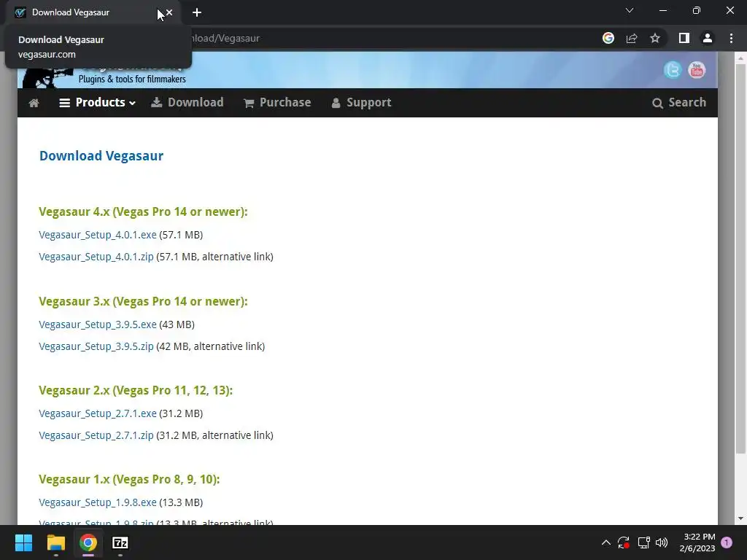Download Vegasaur_Setup_3.9.5.exe
Image resolution: width=747 pixels, height=560 pixels.
coord(98,324)
